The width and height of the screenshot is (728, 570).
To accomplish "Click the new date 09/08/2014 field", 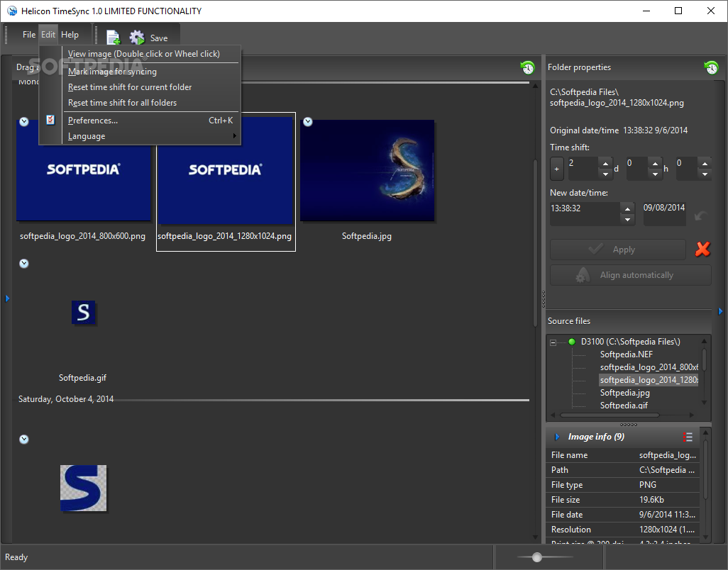I will [664, 213].
